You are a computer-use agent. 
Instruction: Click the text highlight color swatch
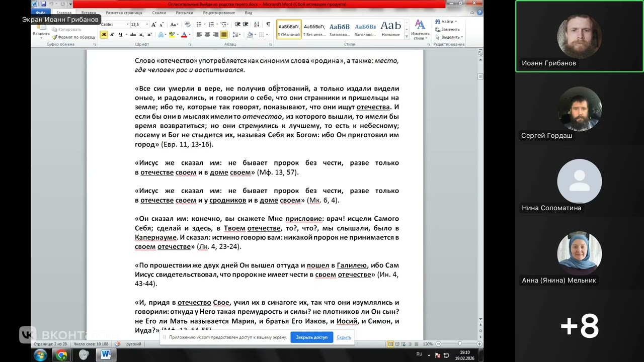pyautogui.click(x=172, y=35)
